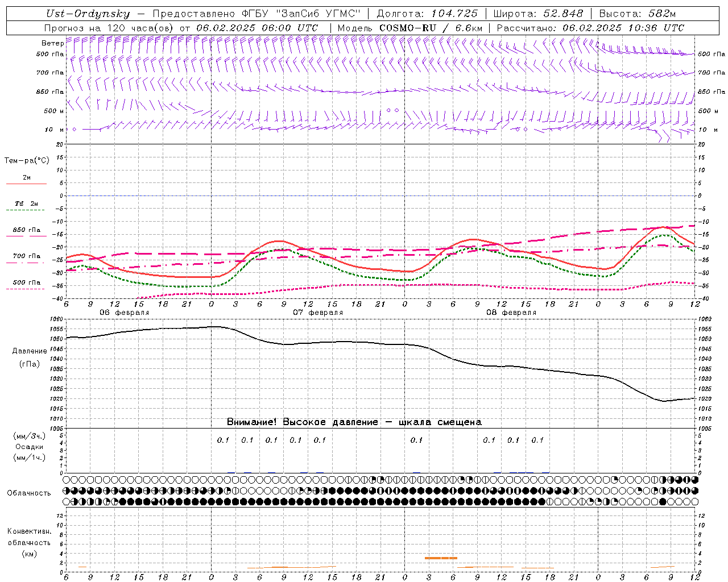Click the 'Прогноз на 120 часа(ов)' forecast header
This screenshot has height=582, width=728.
tap(110, 28)
